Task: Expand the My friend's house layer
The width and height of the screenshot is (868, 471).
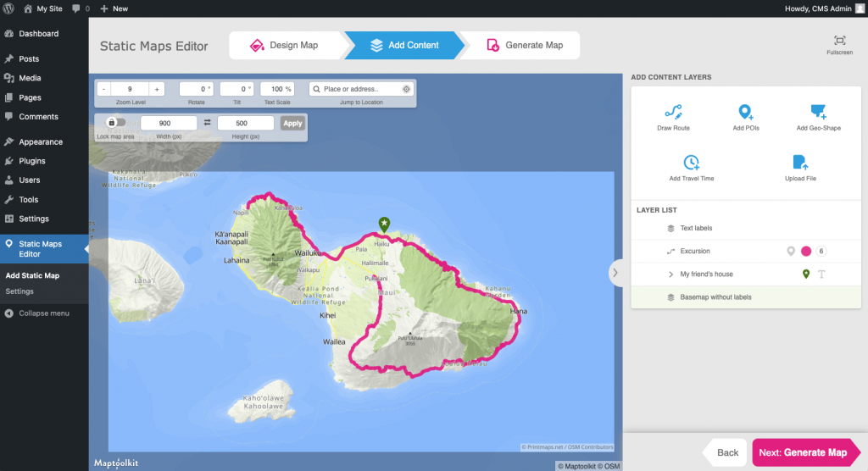Action: pos(670,274)
